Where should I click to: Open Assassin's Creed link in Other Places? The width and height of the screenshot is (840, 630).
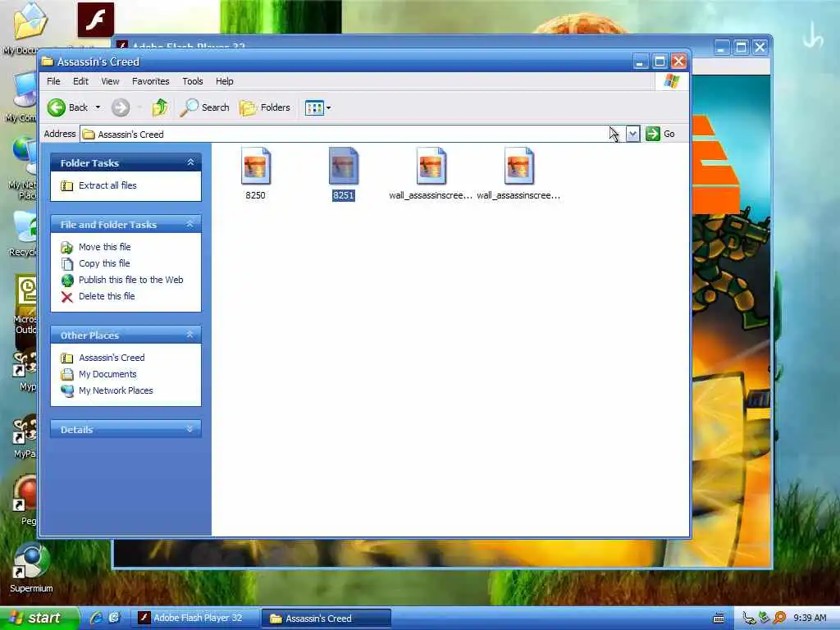[x=112, y=358]
